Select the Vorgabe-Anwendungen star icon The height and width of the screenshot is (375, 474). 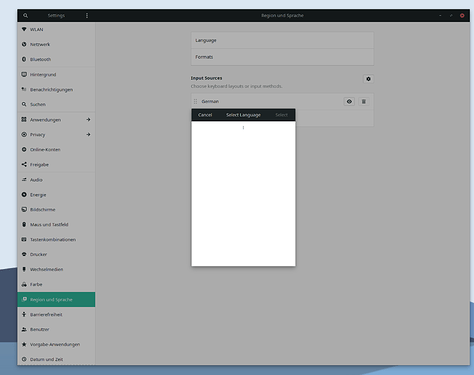24,344
